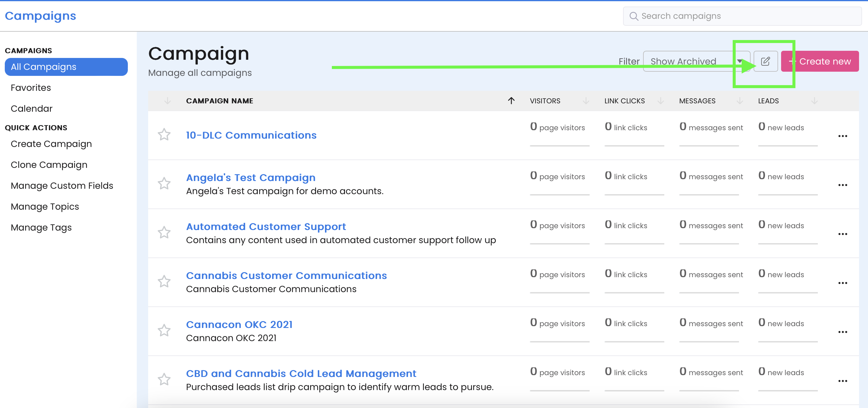Click the LEADS column header
Screen dimensions: 868x408
pyautogui.click(x=768, y=101)
